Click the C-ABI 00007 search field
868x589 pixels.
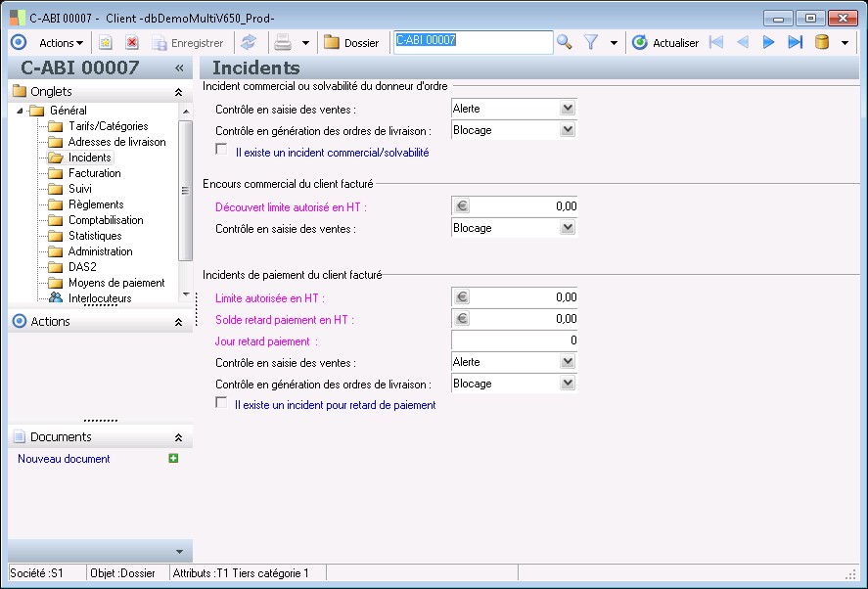[474, 42]
